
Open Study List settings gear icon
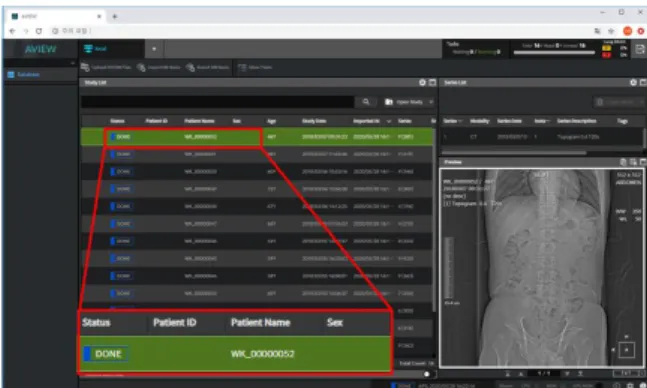(x=422, y=83)
